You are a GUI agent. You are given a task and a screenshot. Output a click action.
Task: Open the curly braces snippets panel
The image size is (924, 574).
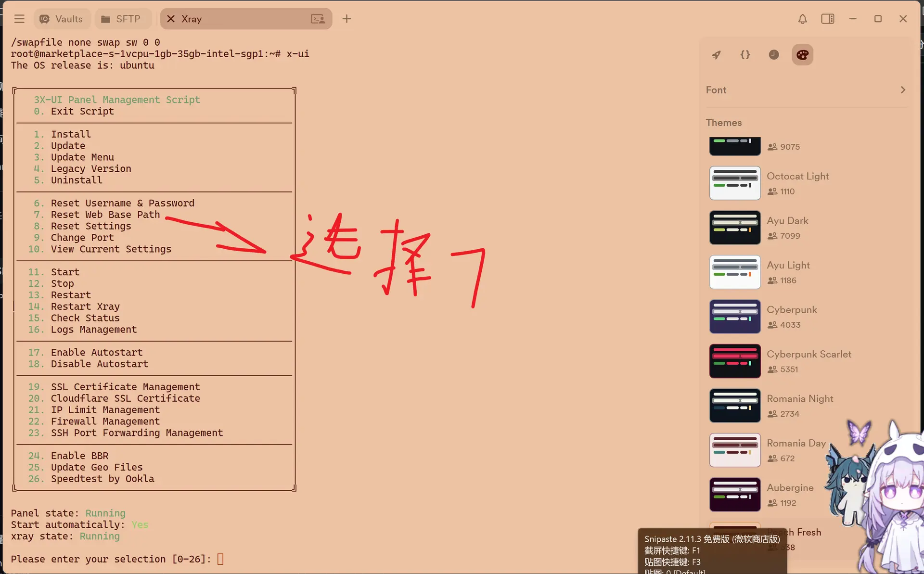[x=745, y=55]
